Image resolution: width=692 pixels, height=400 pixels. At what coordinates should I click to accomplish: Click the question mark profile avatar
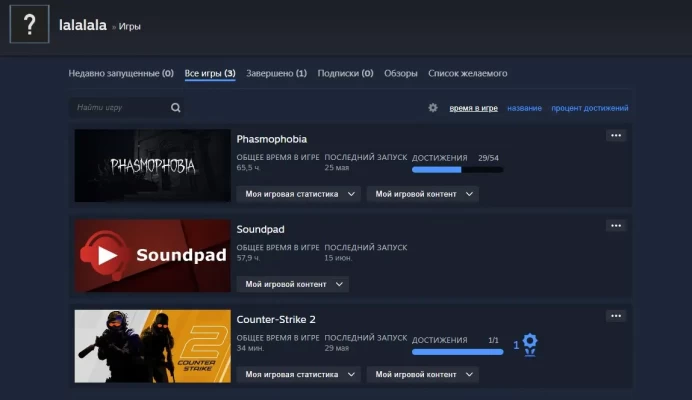click(x=30, y=24)
